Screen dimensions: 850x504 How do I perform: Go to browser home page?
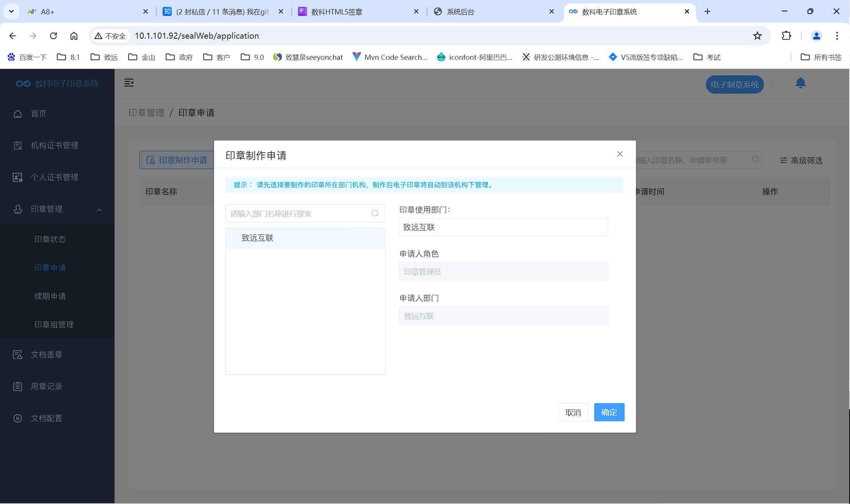(x=74, y=36)
